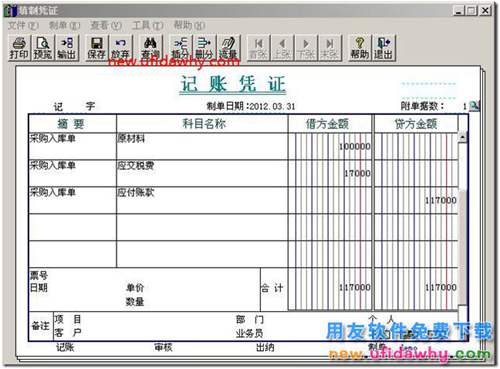Click the 部门 field label

tap(250, 319)
